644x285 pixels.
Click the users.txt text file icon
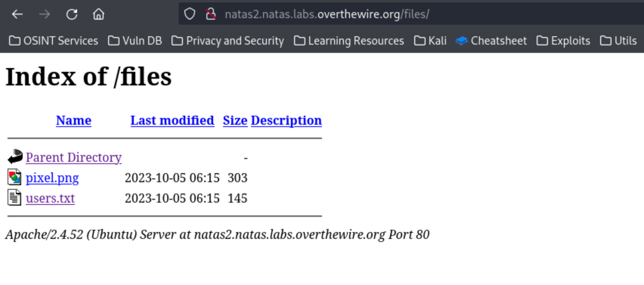14,198
